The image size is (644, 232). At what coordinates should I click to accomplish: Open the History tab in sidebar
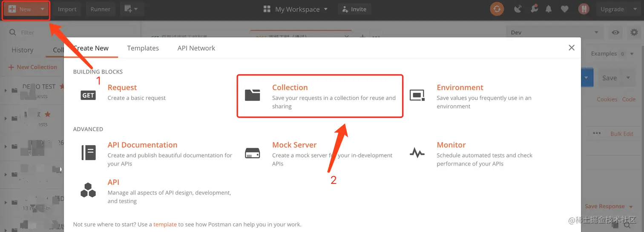22,50
